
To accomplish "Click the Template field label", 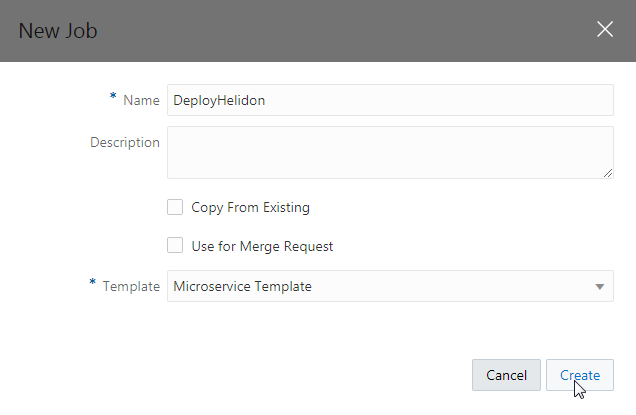I will pyautogui.click(x=131, y=286).
